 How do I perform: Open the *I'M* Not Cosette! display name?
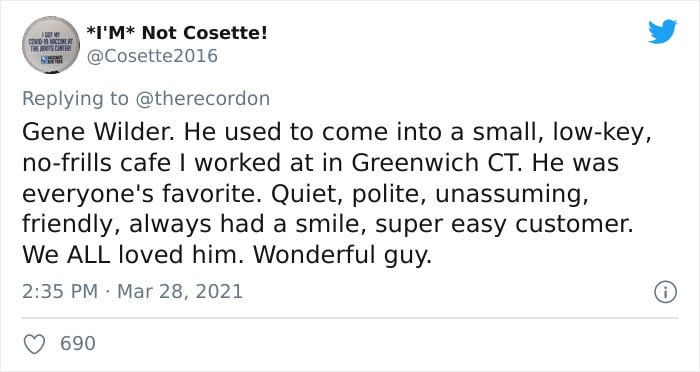(x=176, y=32)
